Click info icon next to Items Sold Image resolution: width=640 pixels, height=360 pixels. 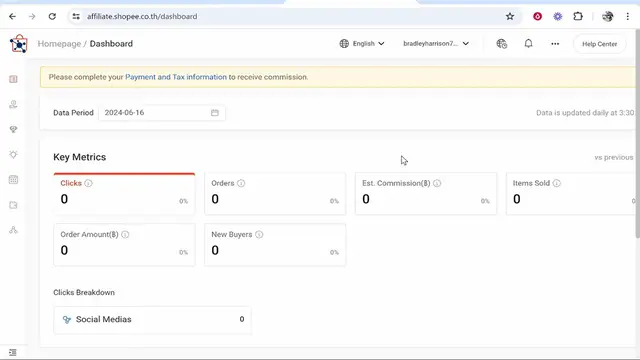pyautogui.click(x=556, y=183)
